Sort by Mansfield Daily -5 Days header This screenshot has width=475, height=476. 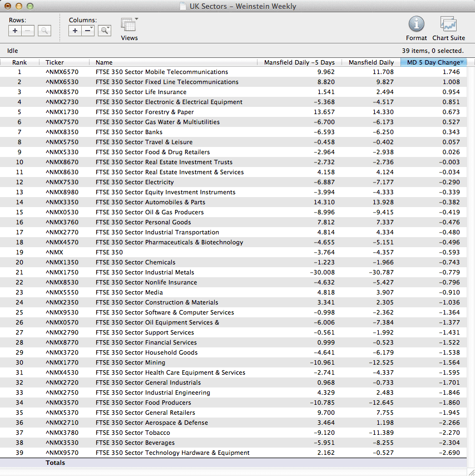[299, 62]
